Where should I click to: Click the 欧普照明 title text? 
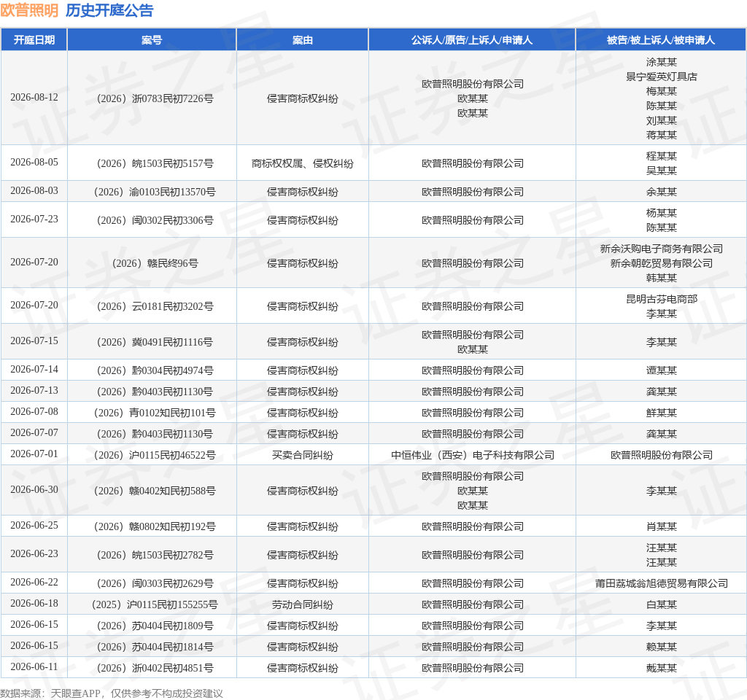29,10
